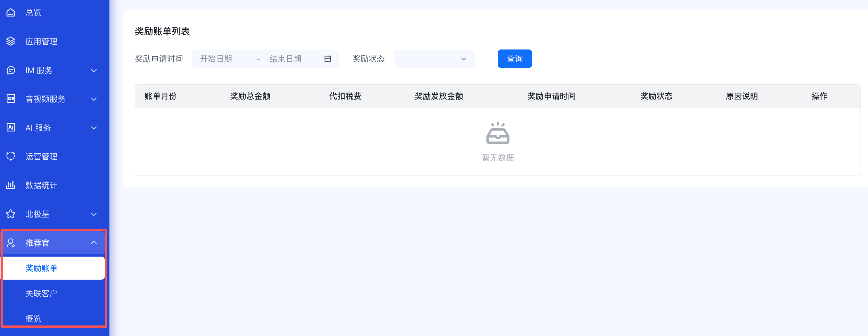This screenshot has height=336, width=868.
Task: Click the 查询 button
Action: click(514, 59)
